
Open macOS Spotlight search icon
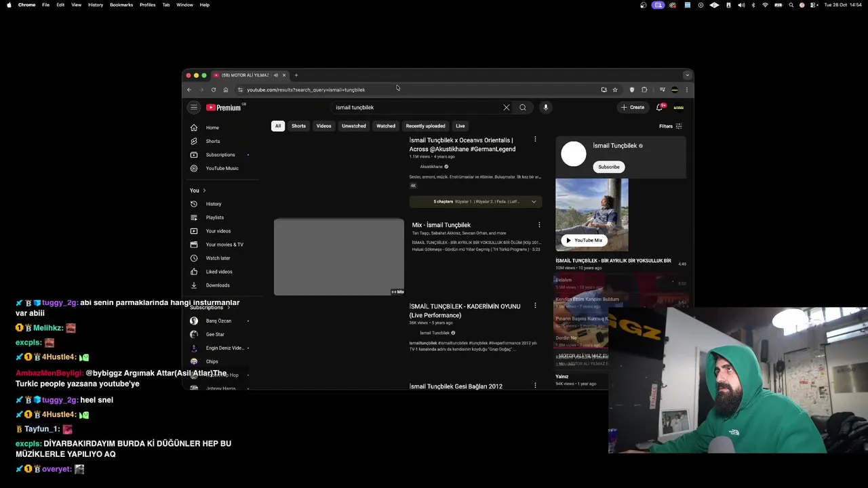(791, 5)
